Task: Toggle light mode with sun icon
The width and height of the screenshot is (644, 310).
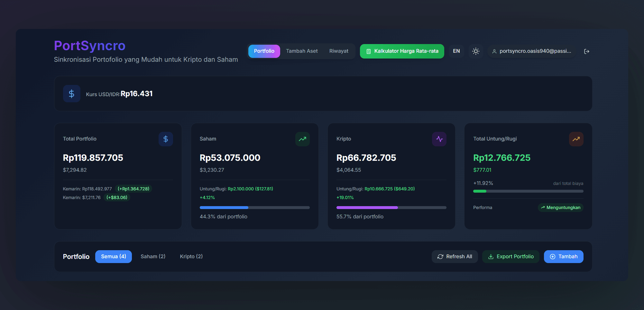Action: pos(476,51)
